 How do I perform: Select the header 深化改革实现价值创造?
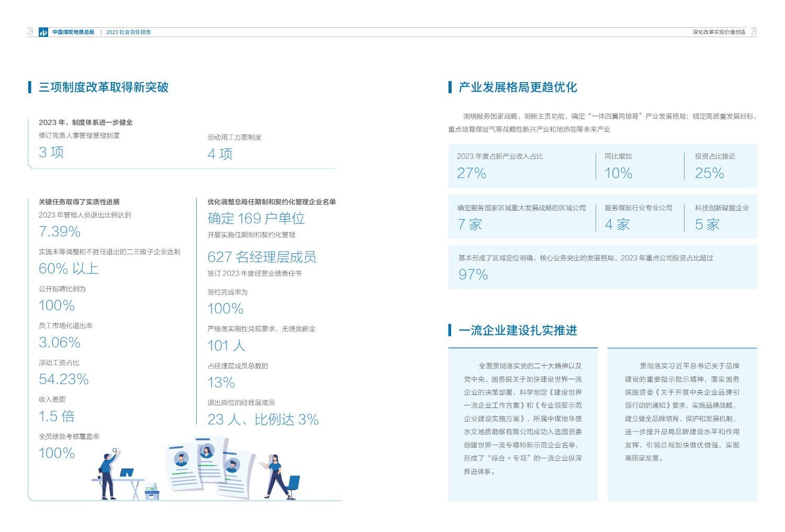click(x=719, y=31)
